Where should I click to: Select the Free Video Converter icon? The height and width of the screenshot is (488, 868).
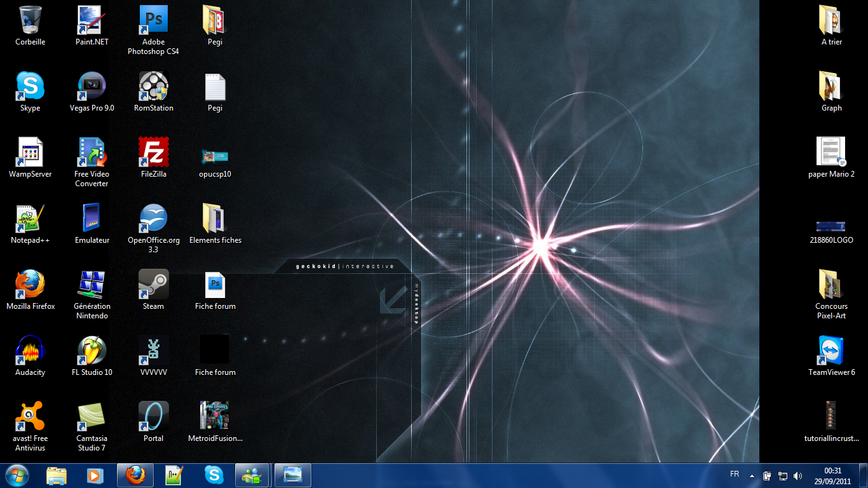(x=92, y=152)
